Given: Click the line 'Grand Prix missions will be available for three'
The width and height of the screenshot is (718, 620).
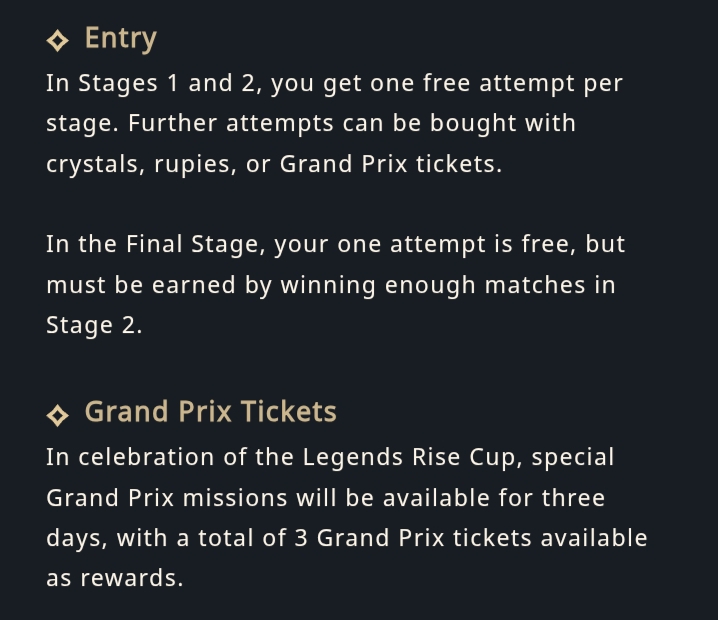Looking at the screenshot, I should point(326,498).
